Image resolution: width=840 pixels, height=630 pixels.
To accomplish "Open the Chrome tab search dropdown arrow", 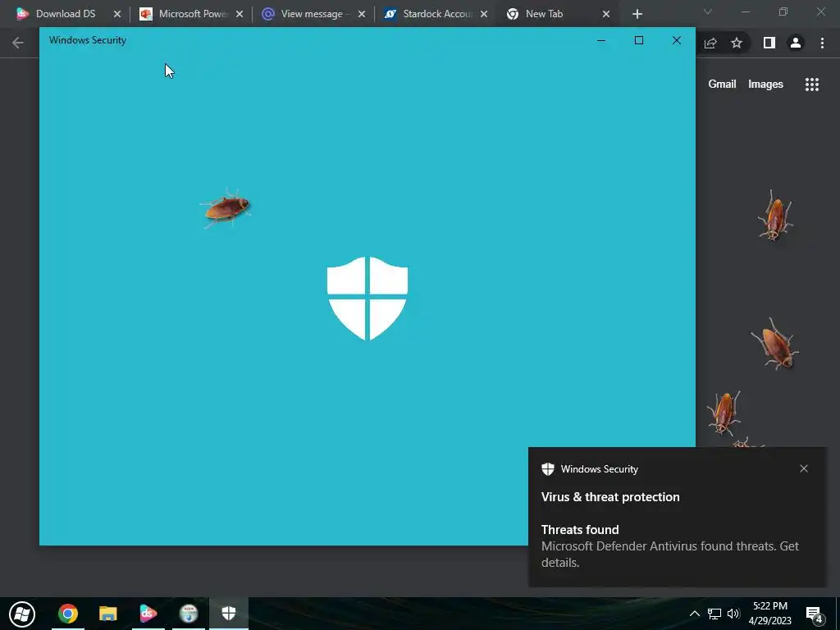I will (x=708, y=11).
